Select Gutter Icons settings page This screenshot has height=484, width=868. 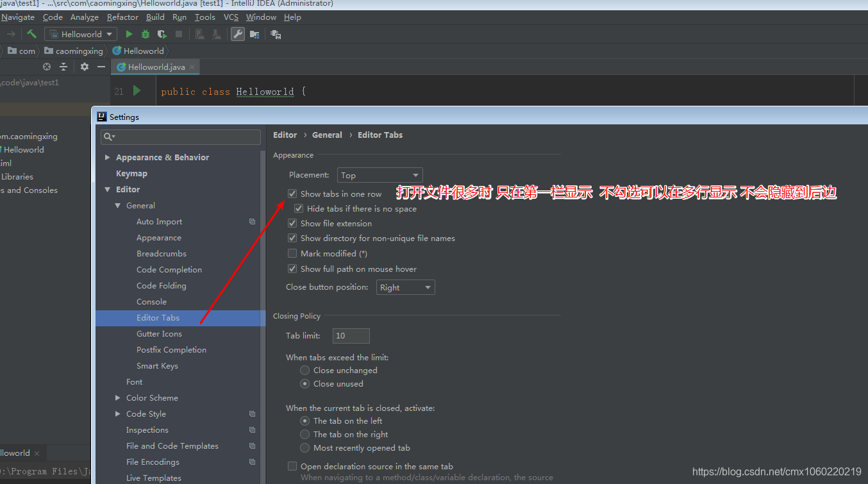coord(159,334)
